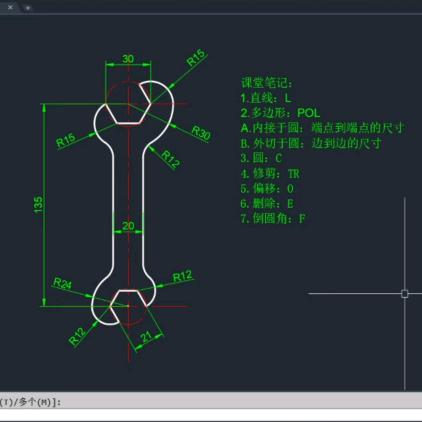The height and width of the screenshot is (422, 422).
Task: Select the note "3.圆: C"
Action: (262, 158)
